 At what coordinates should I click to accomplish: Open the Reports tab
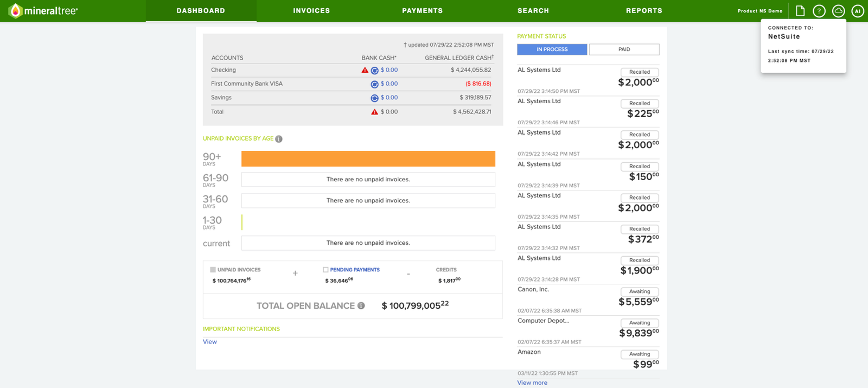(x=644, y=11)
